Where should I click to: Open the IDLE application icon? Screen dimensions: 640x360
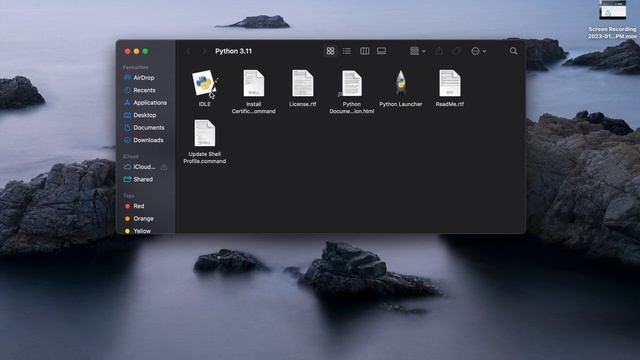tap(204, 83)
